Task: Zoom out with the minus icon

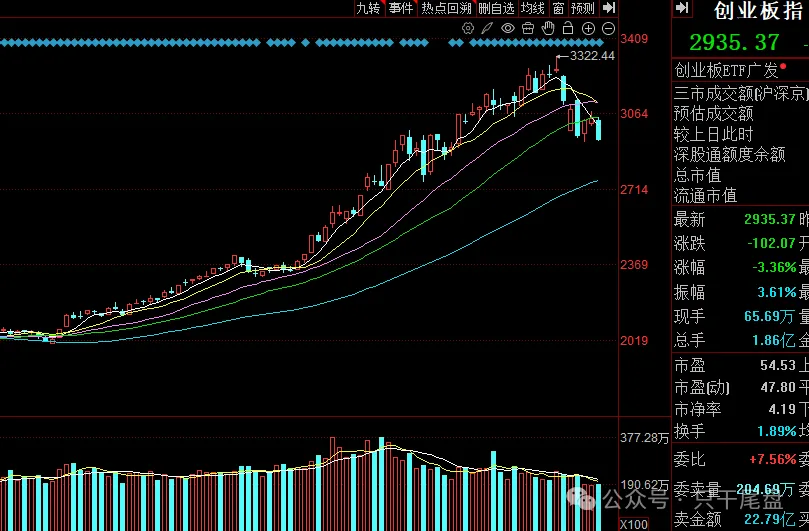Action: click(608, 29)
